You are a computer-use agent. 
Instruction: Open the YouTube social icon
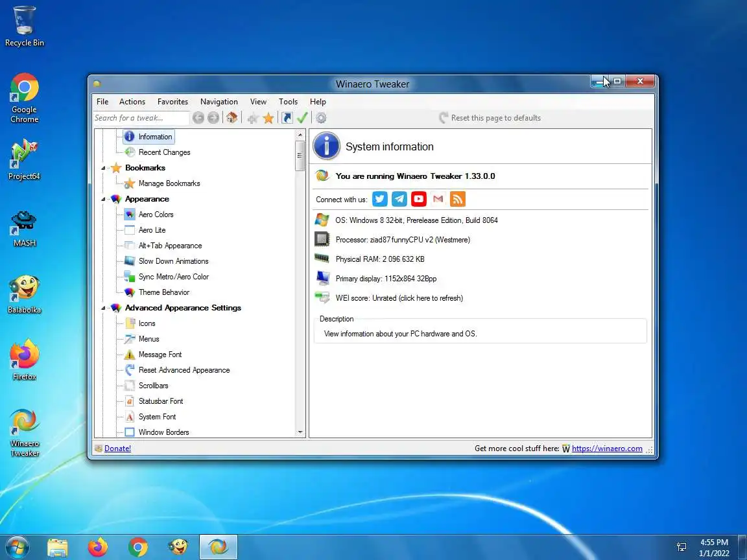pyautogui.click(x=419, y=199)
